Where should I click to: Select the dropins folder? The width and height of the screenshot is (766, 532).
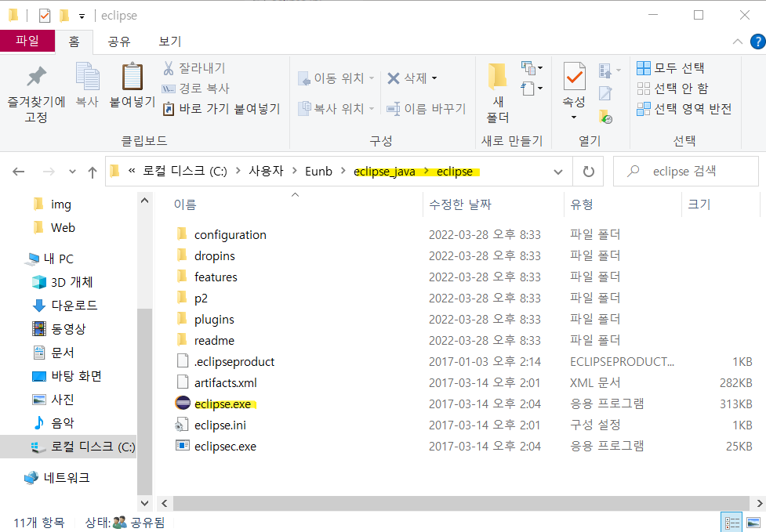click(x=215, y=255)
